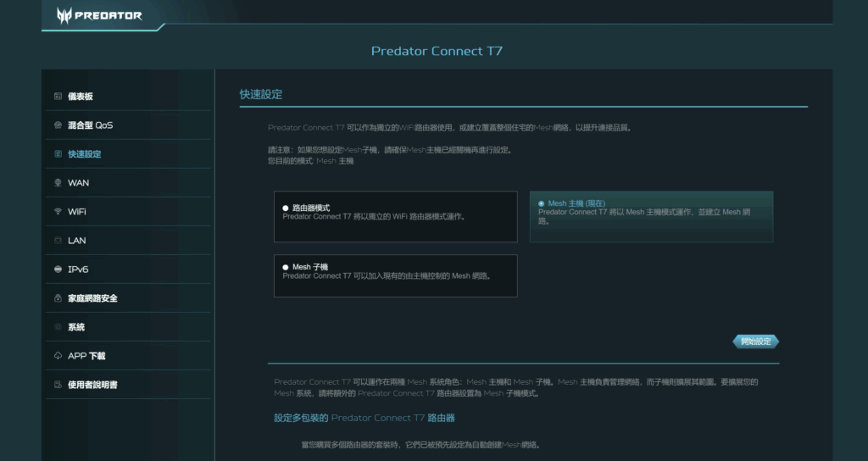Click the 開始設定 button
The image size is (868, 461).
click(755, 342)
